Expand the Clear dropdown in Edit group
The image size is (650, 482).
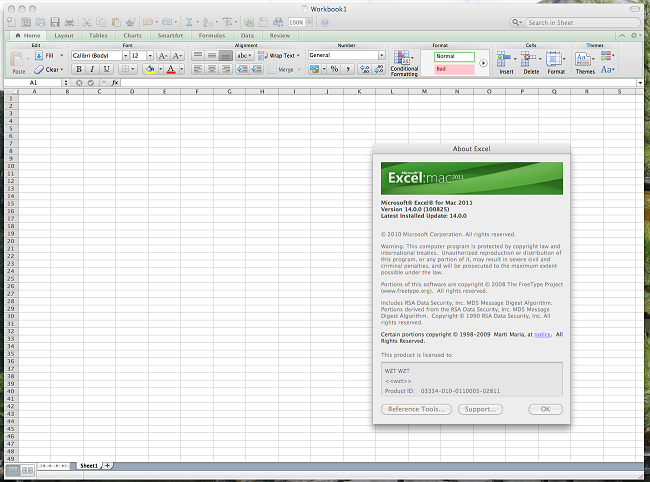click(x=62, y=70)
